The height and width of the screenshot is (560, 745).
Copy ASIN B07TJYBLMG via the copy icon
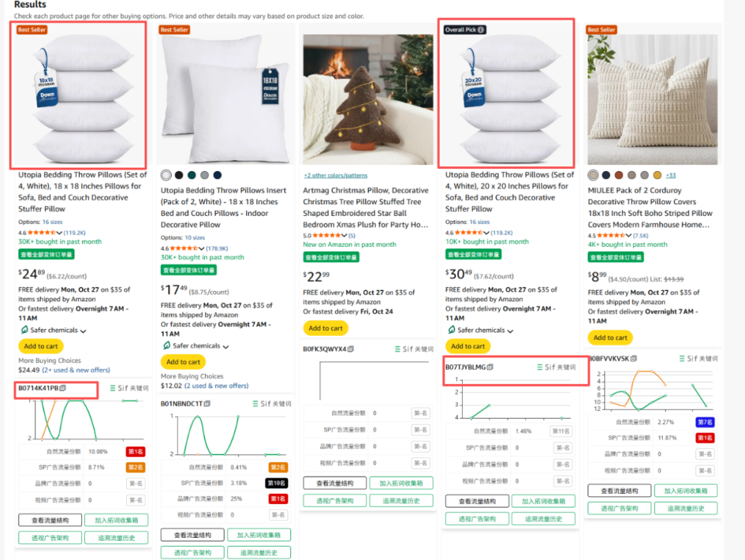pos(490,367)
